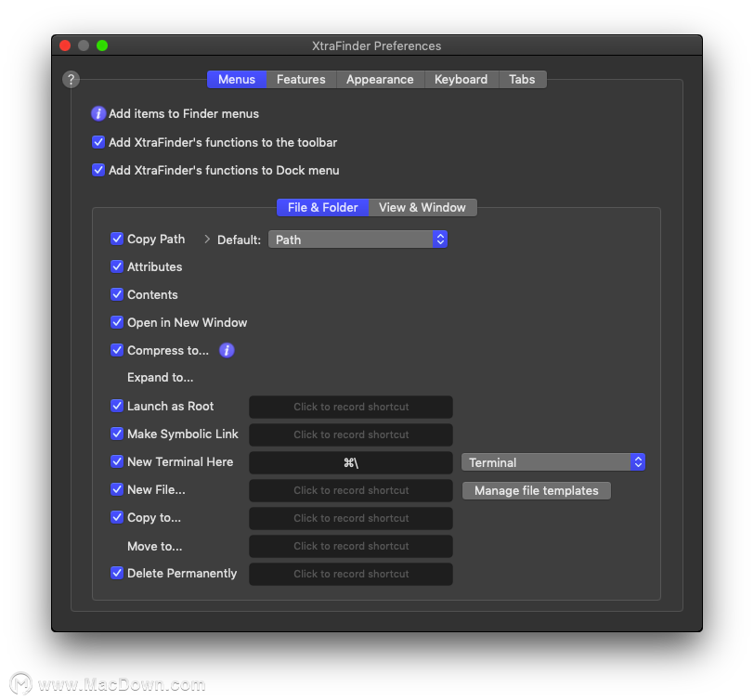Click Manage file templates button

pyautogui.click(x=537, y=491)
